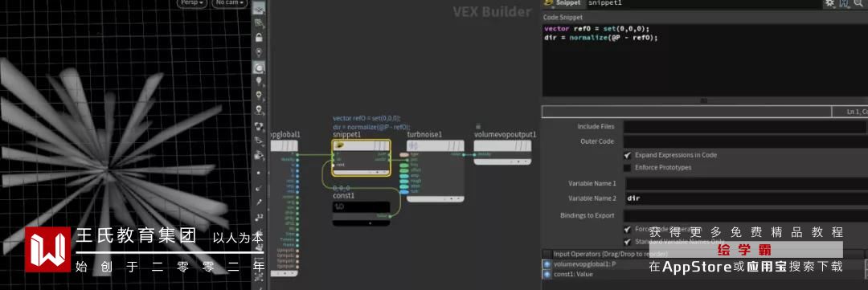Select the top display options icon
868x290 pixels.
click(259, 9)
